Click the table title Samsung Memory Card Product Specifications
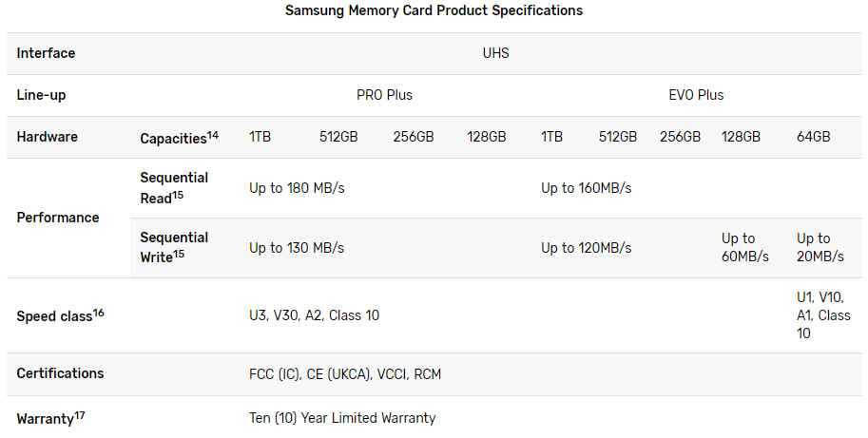 (434, 10)
